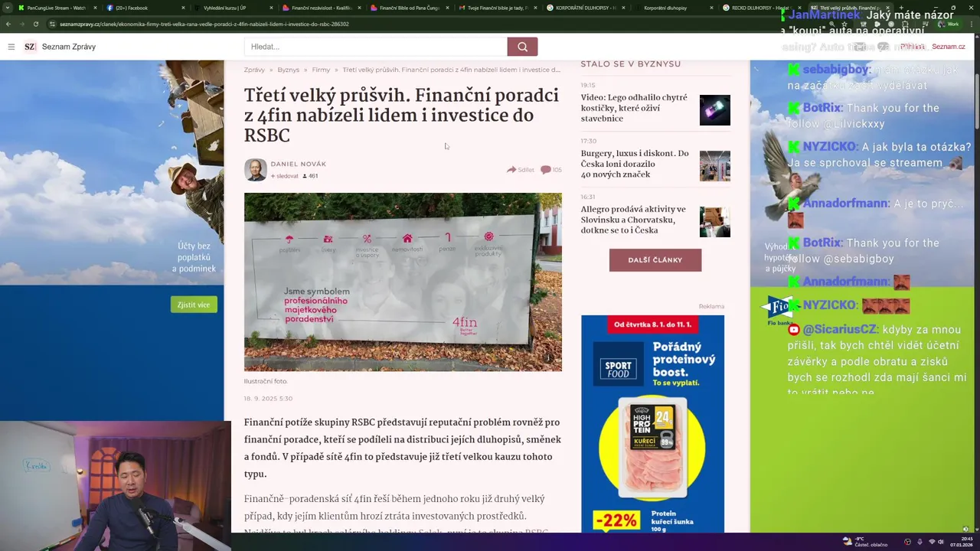Click the Allegro article thumbnail

(x=715, y=222)
